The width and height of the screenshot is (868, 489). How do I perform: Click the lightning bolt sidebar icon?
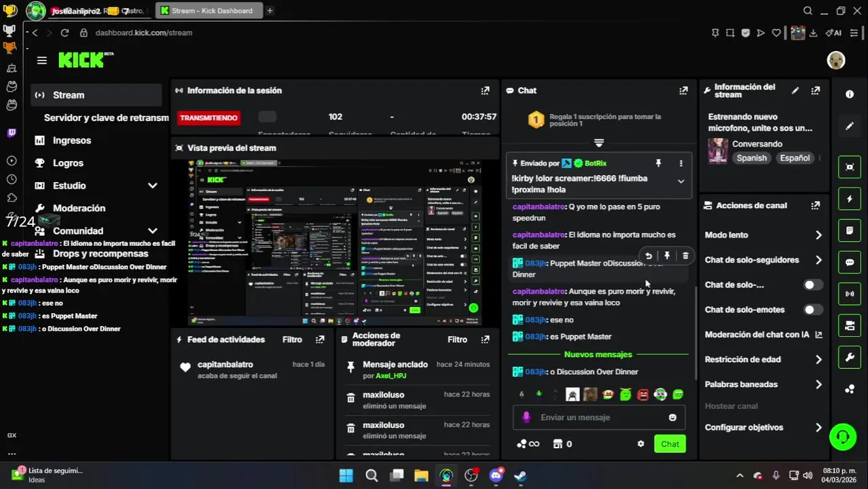click(x=850, y=199)
